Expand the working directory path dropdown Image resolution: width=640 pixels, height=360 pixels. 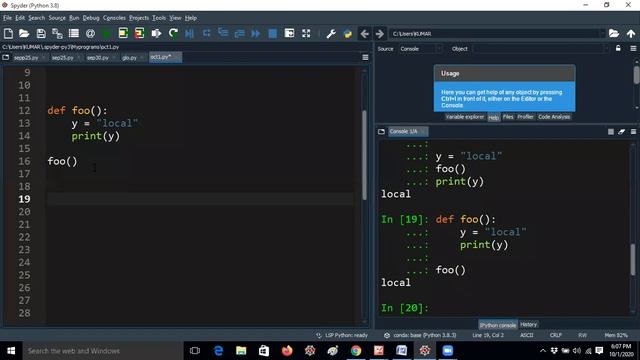click(602, 33)
